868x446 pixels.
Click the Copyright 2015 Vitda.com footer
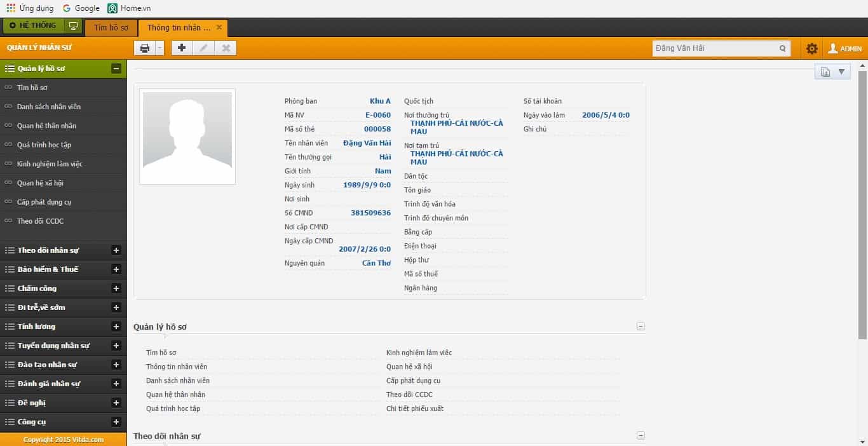tap(64, 440)
